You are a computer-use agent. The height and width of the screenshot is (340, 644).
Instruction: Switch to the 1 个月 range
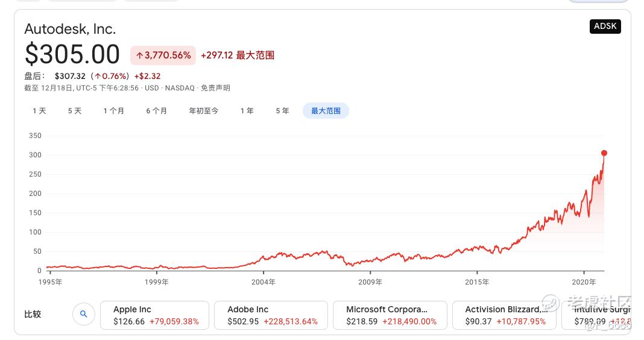click(114, 111)
